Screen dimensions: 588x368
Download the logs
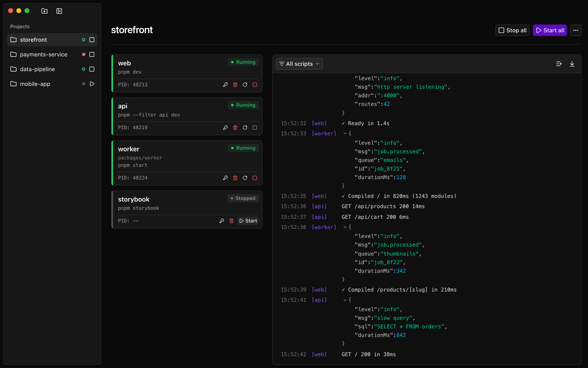click(572, 64)
